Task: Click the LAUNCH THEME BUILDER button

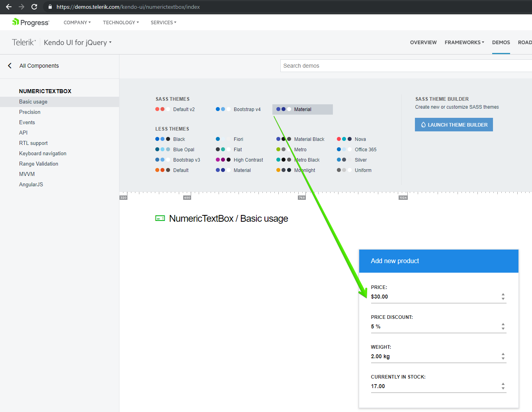Action: tap(454, 125)
